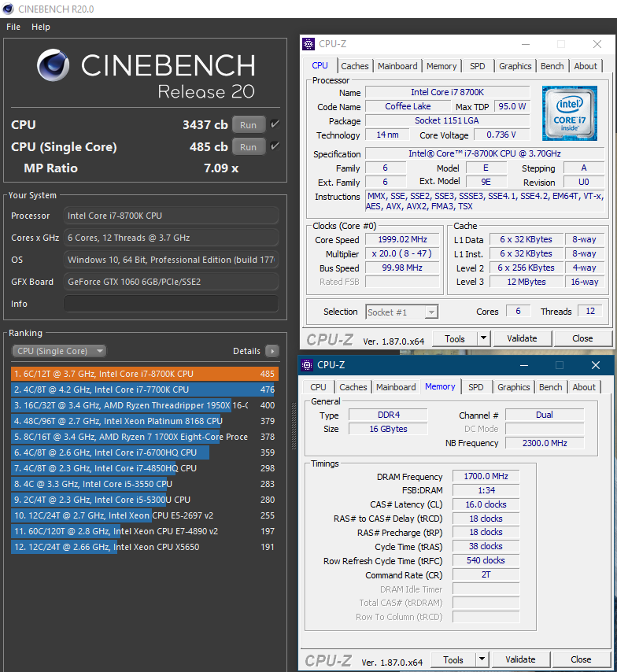Toggle the CPU test checkbox

click(x=275, y=124)
